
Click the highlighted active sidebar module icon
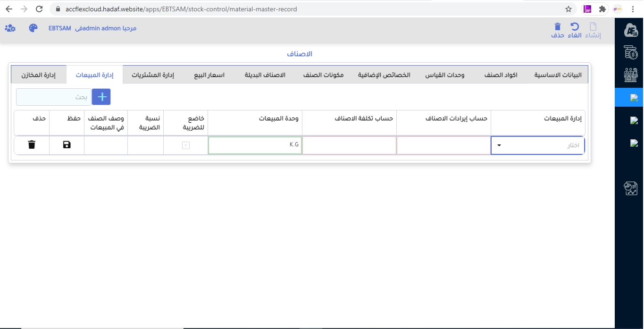tap(634, 98)
